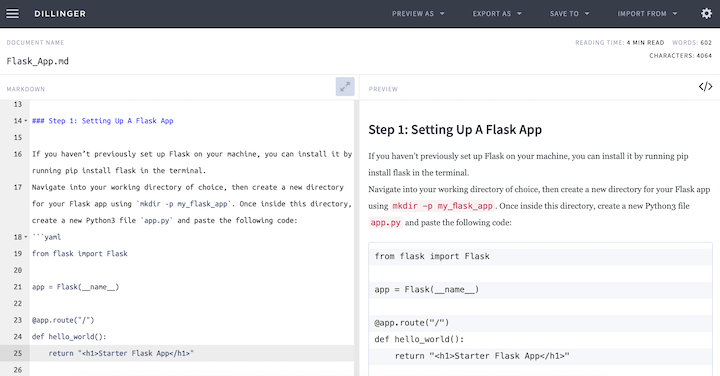Toggle fullscreen editor with expand arrows icon

pyautogui.click(x=345, y=86)
